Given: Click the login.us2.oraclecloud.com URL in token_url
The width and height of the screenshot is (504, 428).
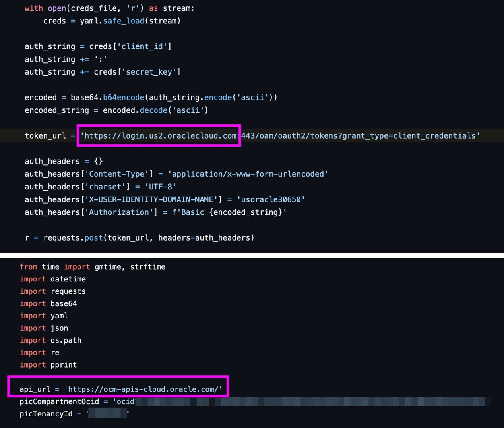Looking at the screenshot, I should [x=159, y=136].
